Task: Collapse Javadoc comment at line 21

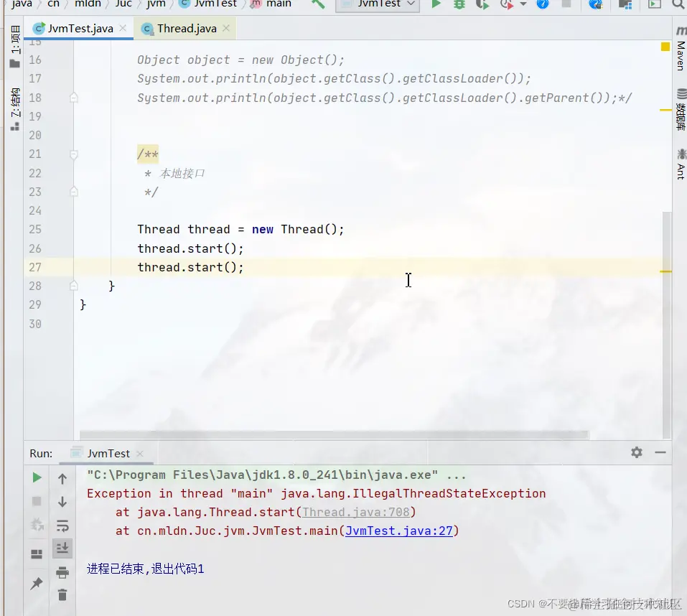Action: 74,154
